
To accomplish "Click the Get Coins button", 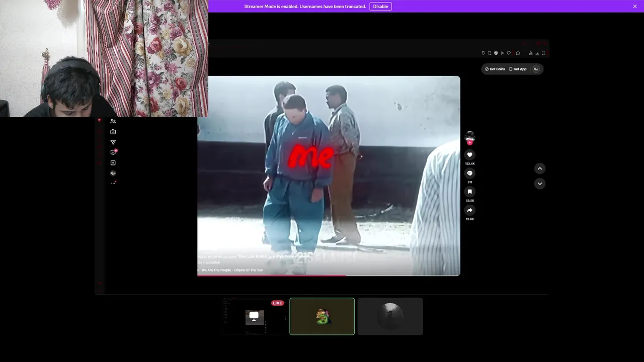I will tap(495, 69).
